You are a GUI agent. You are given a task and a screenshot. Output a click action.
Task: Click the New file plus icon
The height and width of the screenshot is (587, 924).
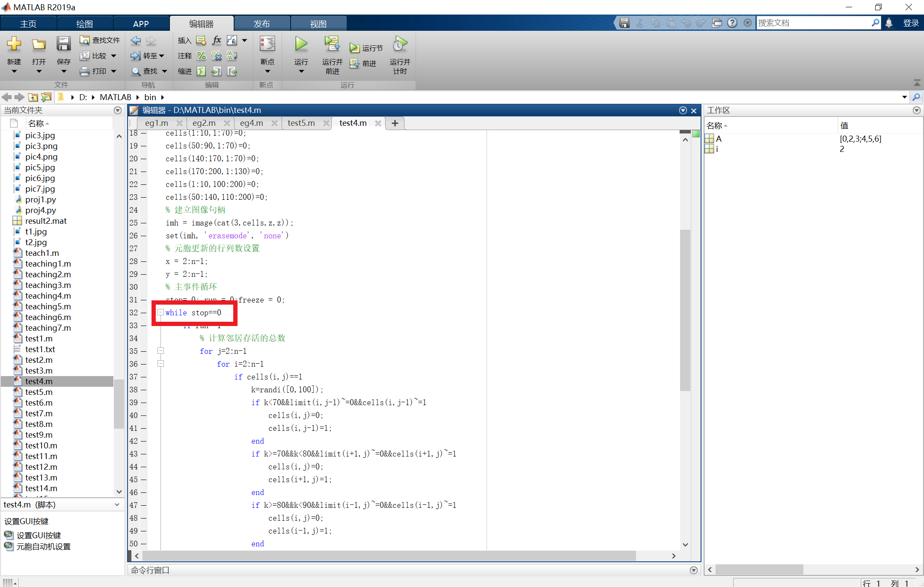[14, 44]
